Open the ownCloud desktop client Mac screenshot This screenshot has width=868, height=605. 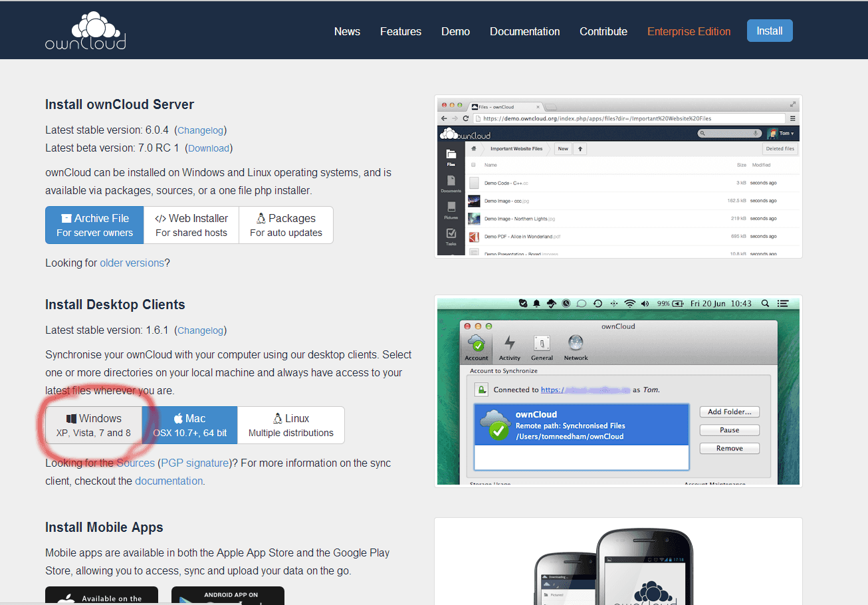pyautogui.click(x=618, y=391)
